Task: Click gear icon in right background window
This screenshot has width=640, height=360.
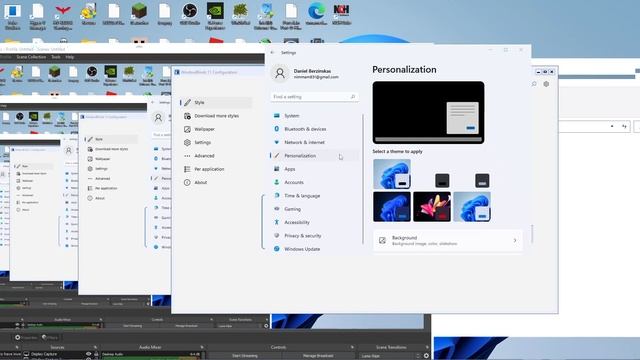Action: [546, 84]
